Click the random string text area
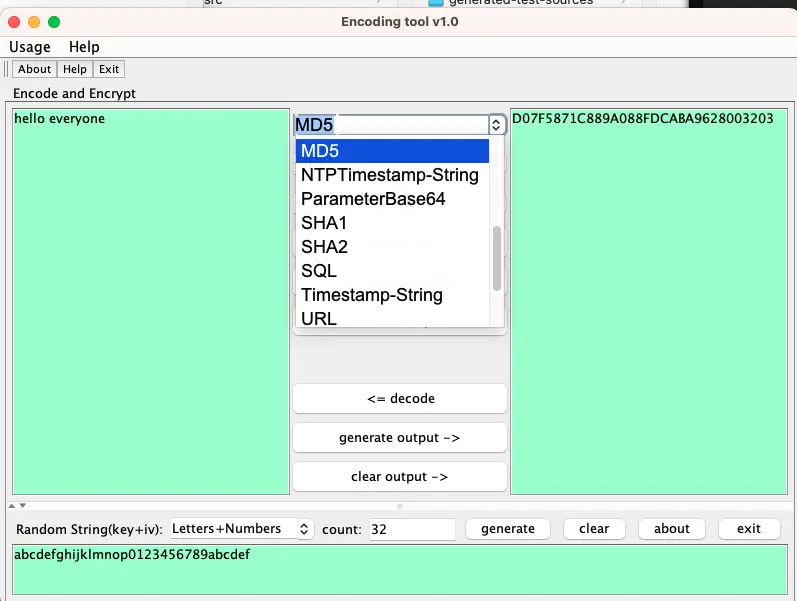This screenshot has width=797, height=601. (400, 569)
